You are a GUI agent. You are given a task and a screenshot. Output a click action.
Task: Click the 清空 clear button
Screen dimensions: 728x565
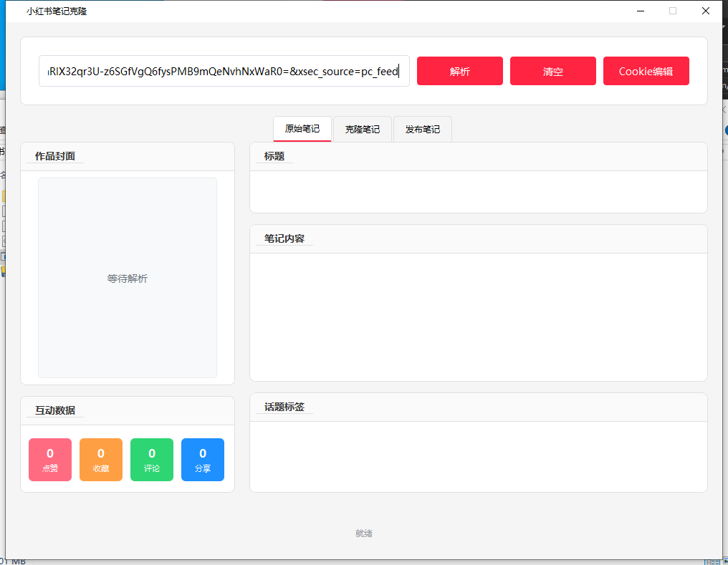tap(552, 71)
